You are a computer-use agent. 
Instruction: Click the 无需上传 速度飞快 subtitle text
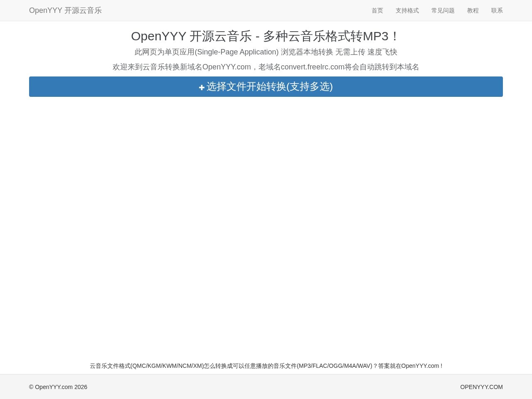tap(366, 52)
